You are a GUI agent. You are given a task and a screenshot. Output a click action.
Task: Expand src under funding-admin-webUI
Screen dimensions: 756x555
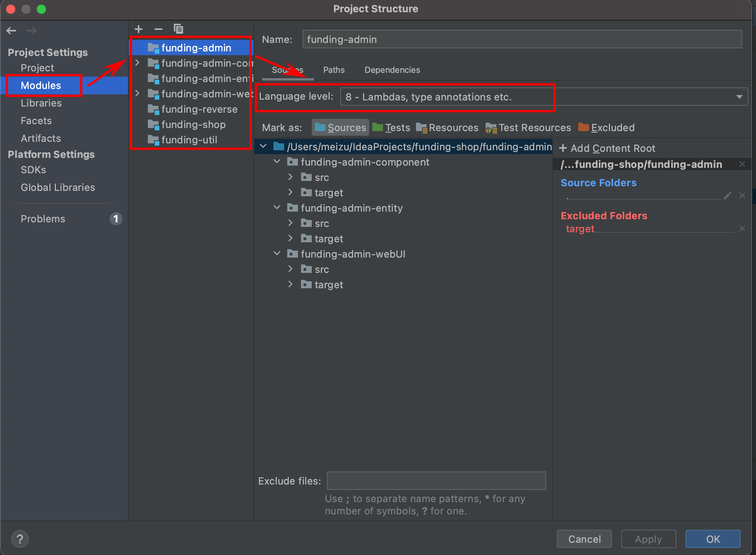pyautogui.click(x=290, y=269)
